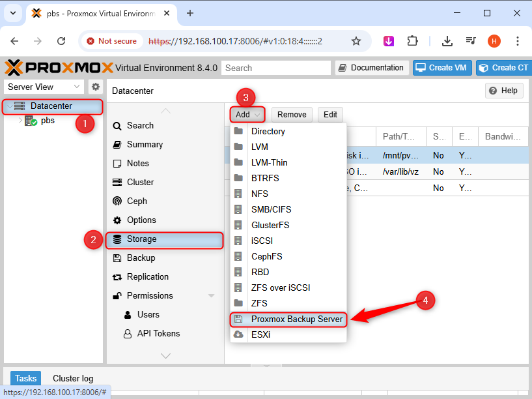Click the Path/Target column header
This screenshot has height=399, width=532.
(x=400, y=136)
